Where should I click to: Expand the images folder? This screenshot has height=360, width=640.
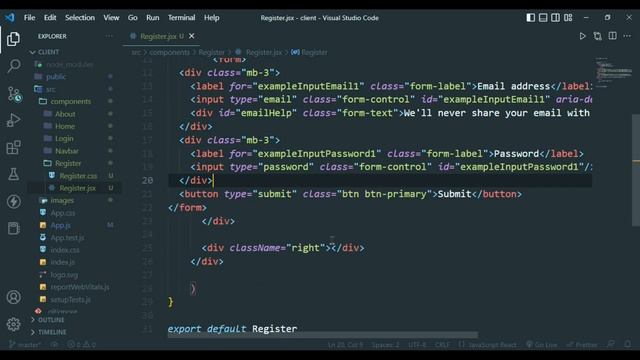point(62,200)
